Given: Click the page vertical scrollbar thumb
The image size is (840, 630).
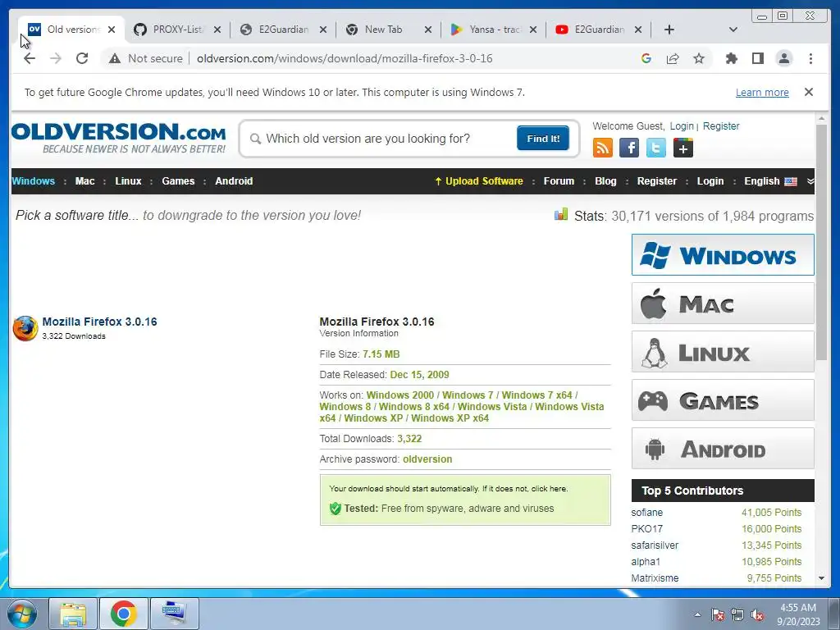Looking at the screenshot, I should 821,242.
